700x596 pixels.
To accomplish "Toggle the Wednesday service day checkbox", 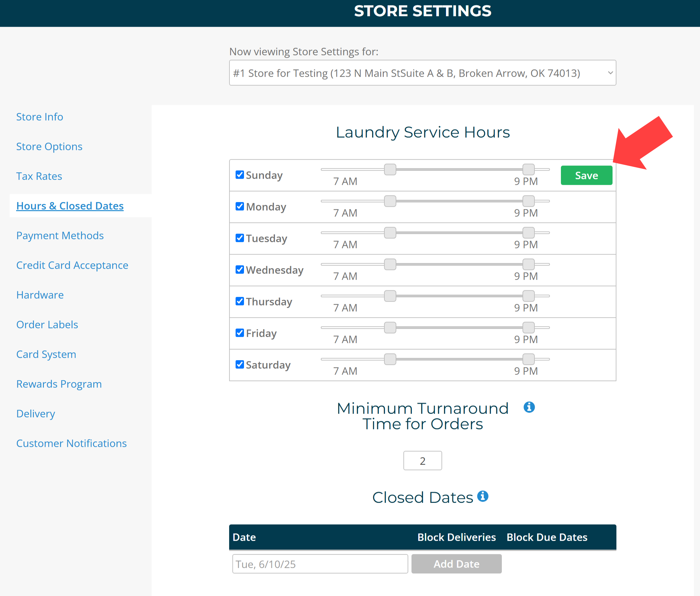I will tap(239, 270).
